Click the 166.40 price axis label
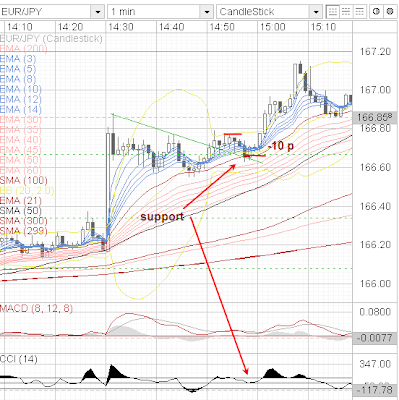The height and width of the screenshot is (400, 399). (375, 206)
